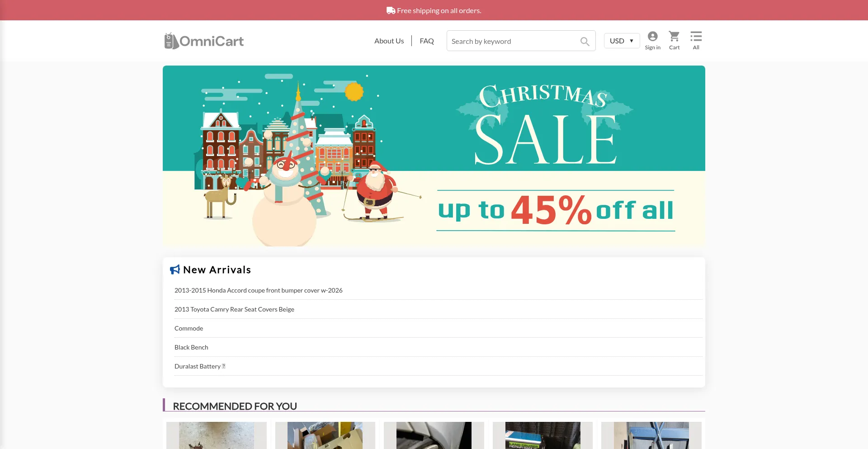Open the first recommended product thumbnail
The width and height of the screenshot is (868, 449).
point(217,435)
